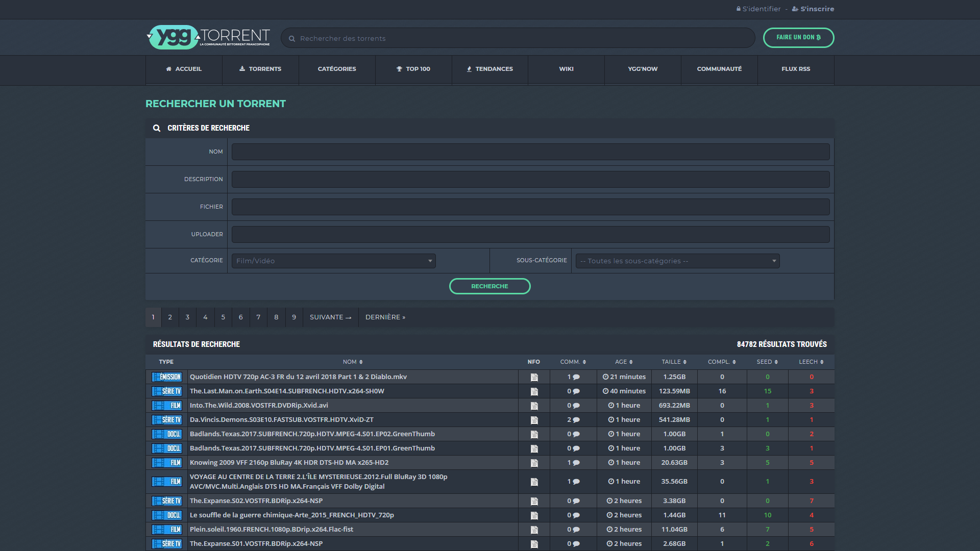The height and width of the screenshot is (551, 980).
Task: Open the Catégorie dropdown showing Film/Vidéo
Action: click(x=333, y=261)
